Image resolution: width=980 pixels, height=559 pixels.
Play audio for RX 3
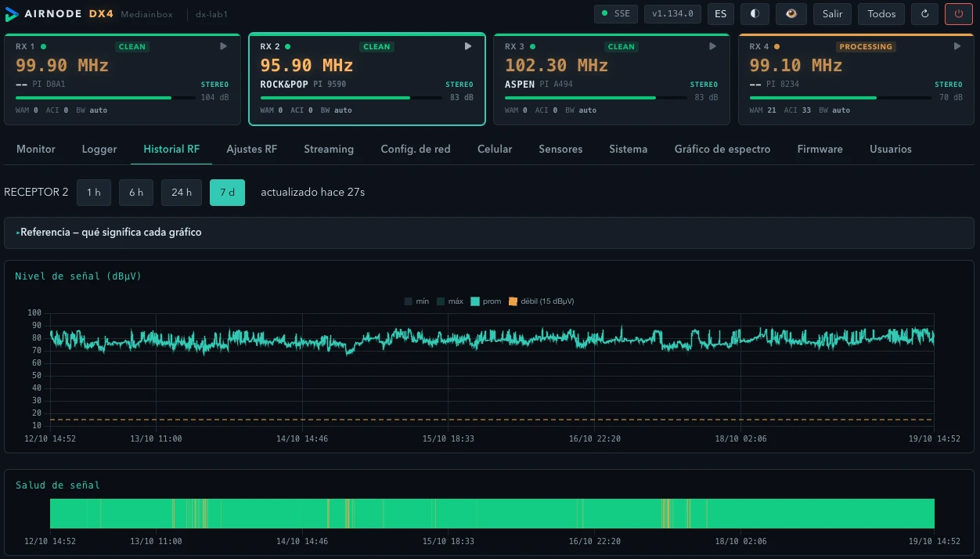point(712,46)
